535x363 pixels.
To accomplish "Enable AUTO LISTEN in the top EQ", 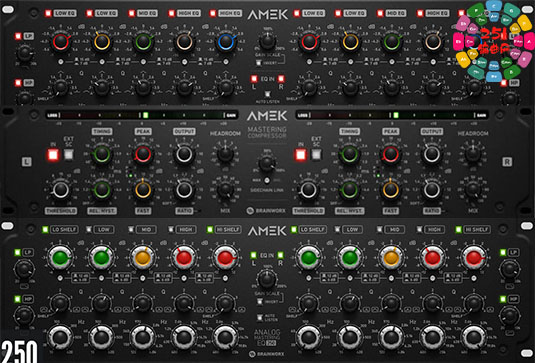I will [x=268, y=94].
